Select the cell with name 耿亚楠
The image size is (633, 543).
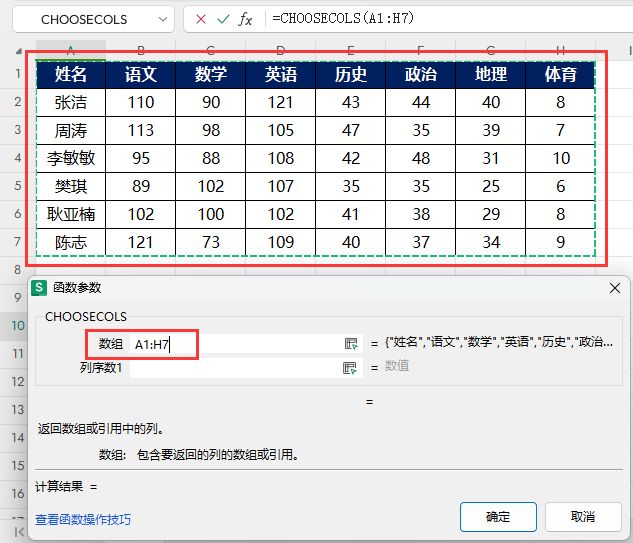pos(71,214)
